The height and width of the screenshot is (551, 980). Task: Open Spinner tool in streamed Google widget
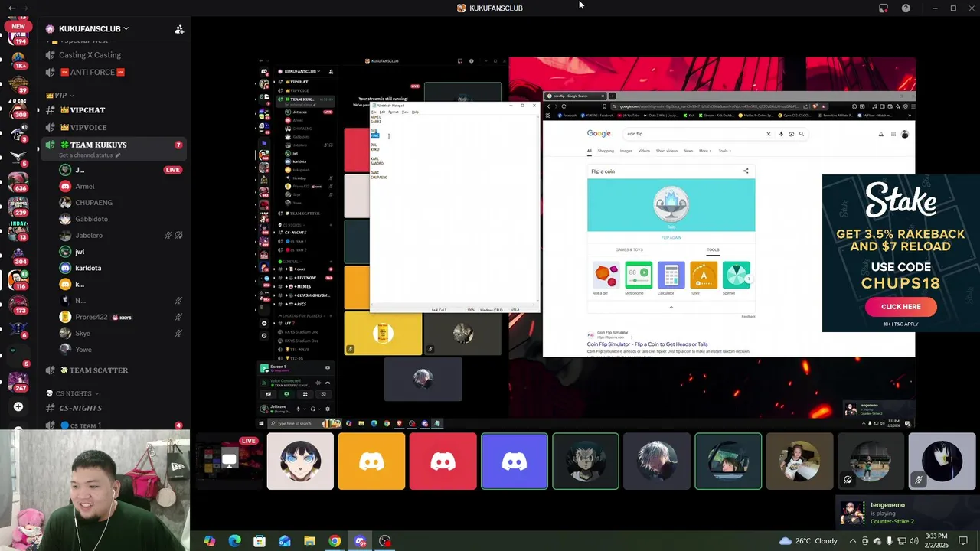tap(736, 279)
